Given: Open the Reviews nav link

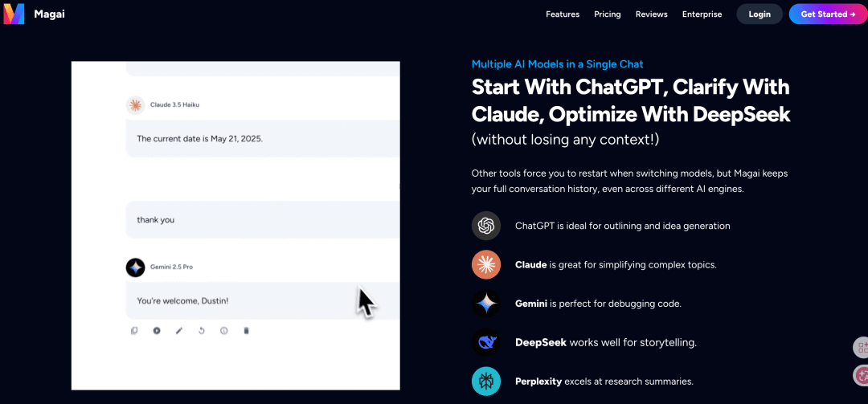Looking at the screenshot, I should click(x=652, y=14).
